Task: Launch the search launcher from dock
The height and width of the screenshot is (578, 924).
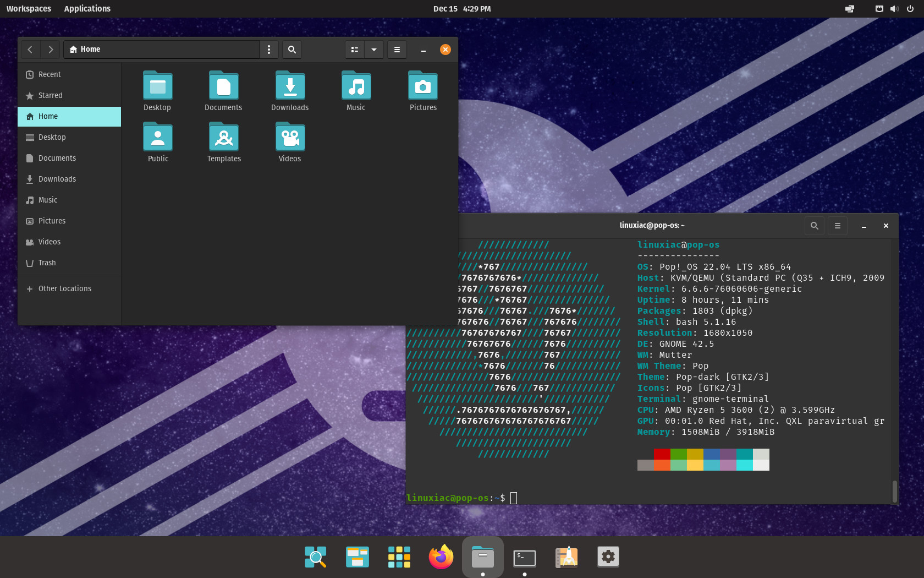Action: click(316, 557)
